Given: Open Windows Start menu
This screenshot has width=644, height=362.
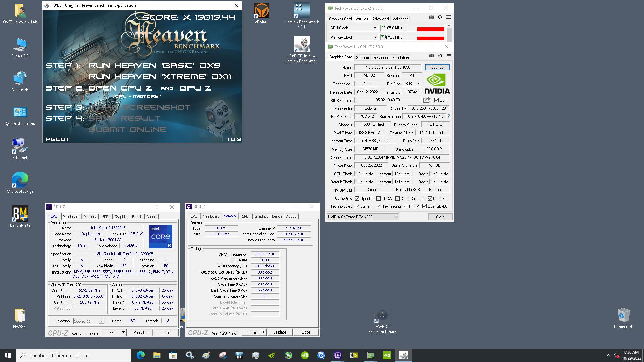Looking at the screenshot, I should tap(8, 355).
